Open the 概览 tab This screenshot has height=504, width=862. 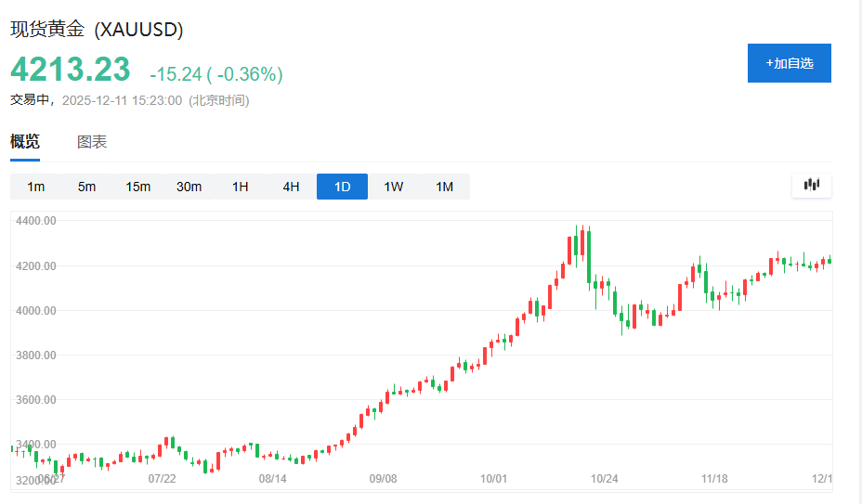pyautogui.click(x=25, y=142)
